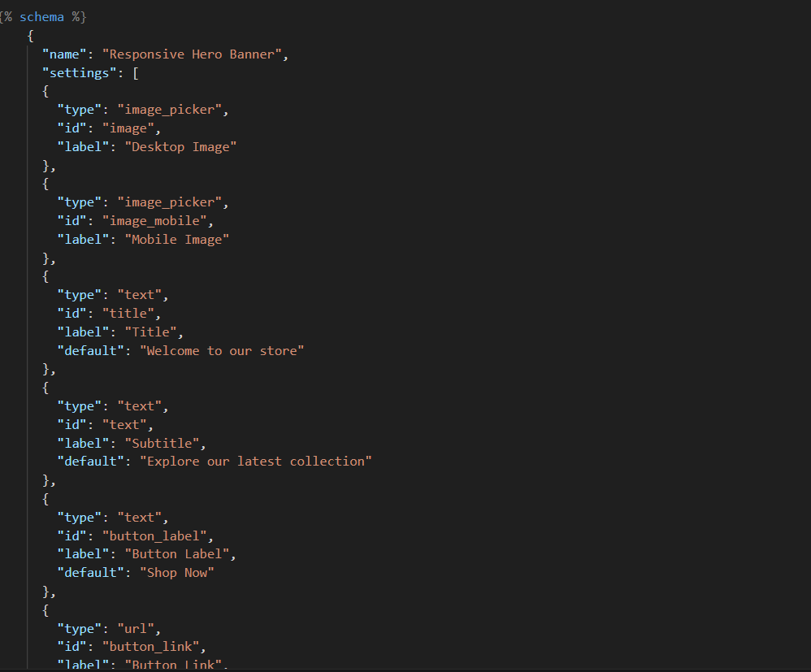
Task: Click "Explore our latest collection" string
Action: pyautogui.click(x=255, y=462)
